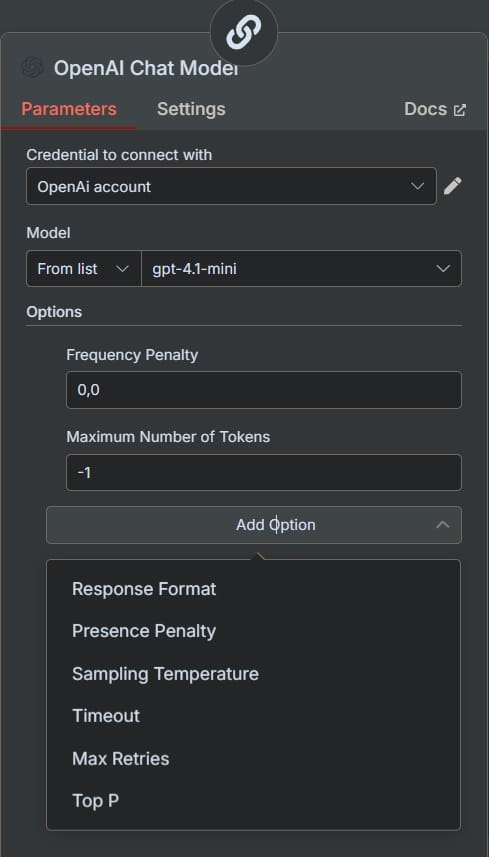Collapse the Add Option chevron
This screenshot has width=489, height=857.
[443, 525]
